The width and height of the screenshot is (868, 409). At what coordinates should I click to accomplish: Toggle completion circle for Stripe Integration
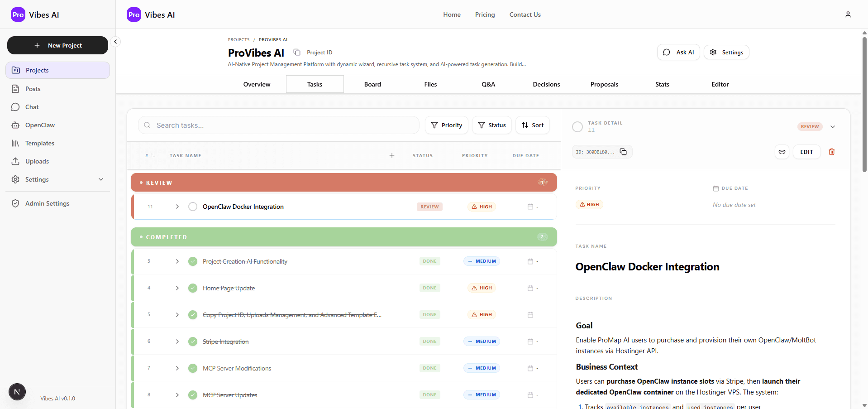[x=192, y=341]
